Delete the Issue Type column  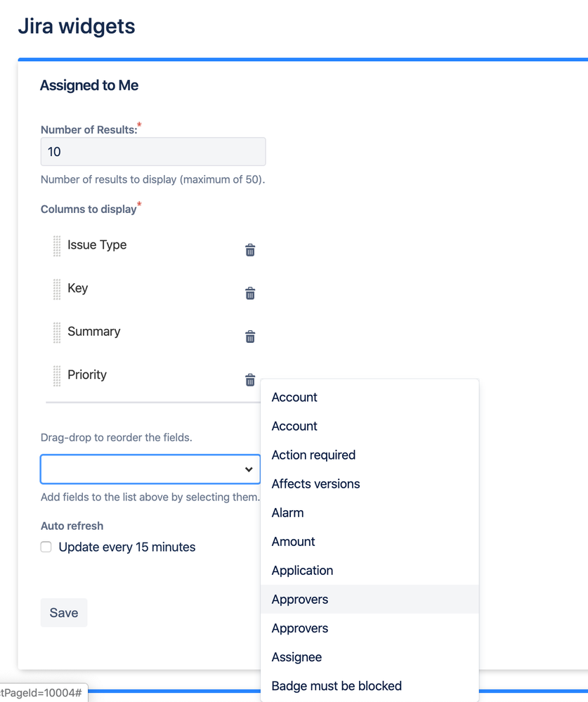[250, 250]
